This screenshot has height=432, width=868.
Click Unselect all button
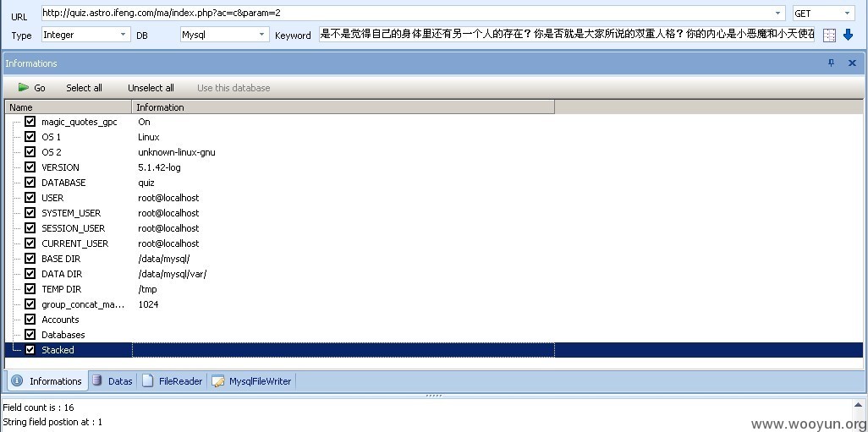[151, 87]
